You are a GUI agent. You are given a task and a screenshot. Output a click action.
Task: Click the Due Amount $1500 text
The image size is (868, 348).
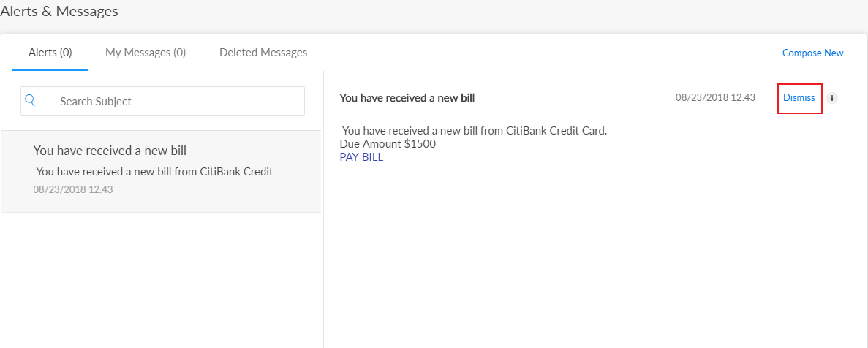coord(388,143)
